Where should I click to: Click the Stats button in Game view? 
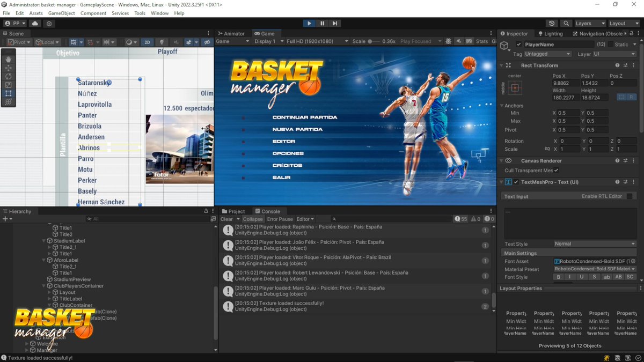tap(482, 41)
